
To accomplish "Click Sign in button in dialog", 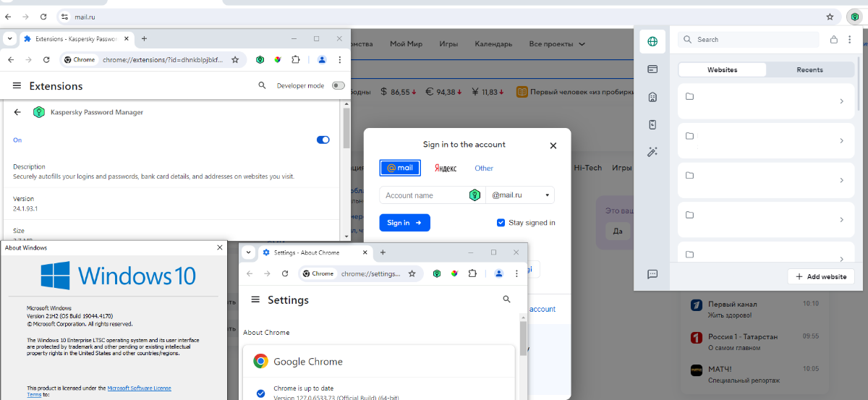I will click(x=404, y=223).
